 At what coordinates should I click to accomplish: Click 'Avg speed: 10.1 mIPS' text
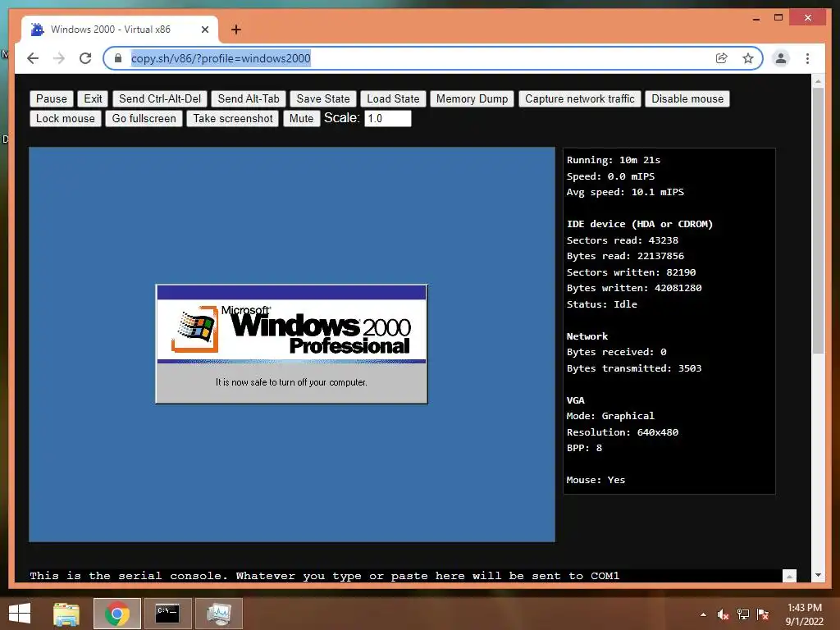point(625,192)
